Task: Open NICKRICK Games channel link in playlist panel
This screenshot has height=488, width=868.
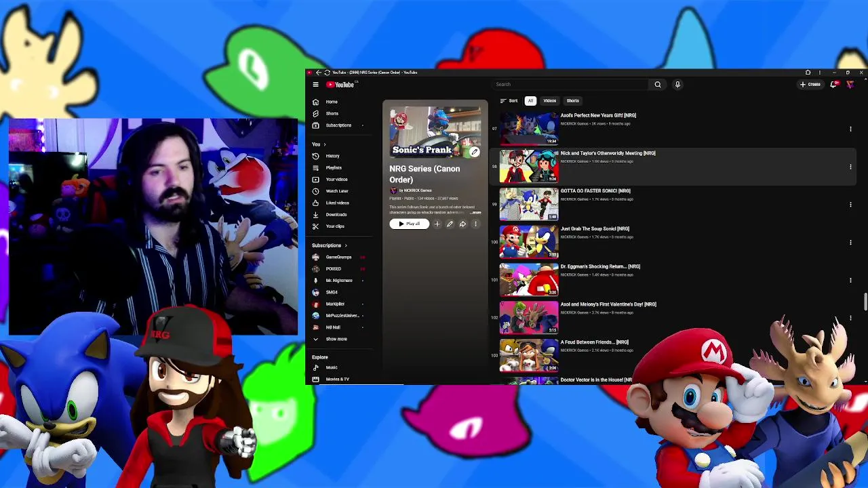Action: (x=417, y=190)
